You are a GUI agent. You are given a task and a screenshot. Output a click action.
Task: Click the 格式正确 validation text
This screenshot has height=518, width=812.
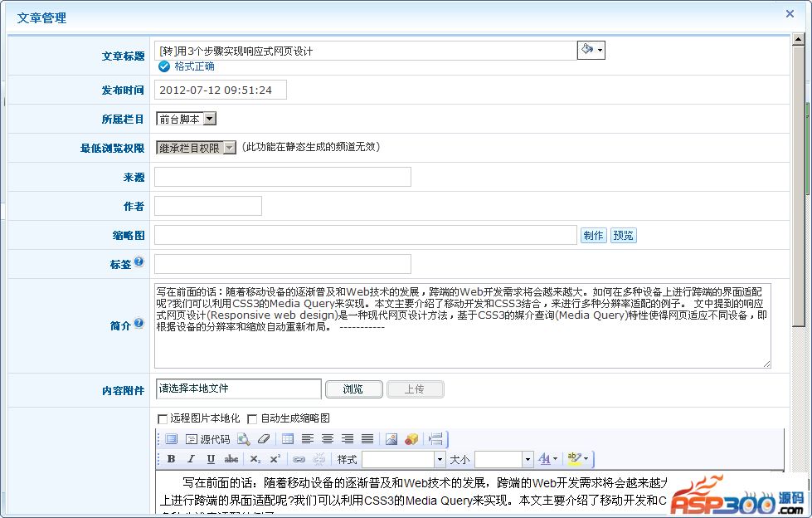tap(194, 66)
